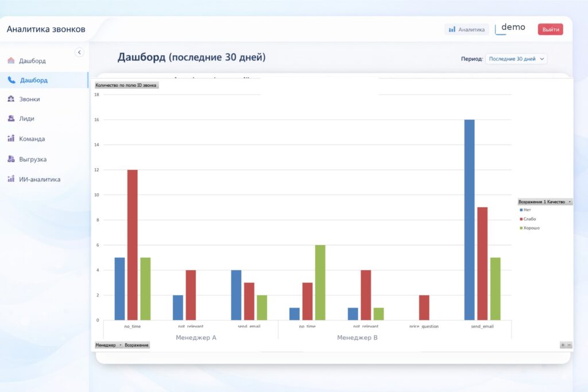Click the ИИ-аналитика sidebar icon
The image size is (588, 392).
point(11,179)
